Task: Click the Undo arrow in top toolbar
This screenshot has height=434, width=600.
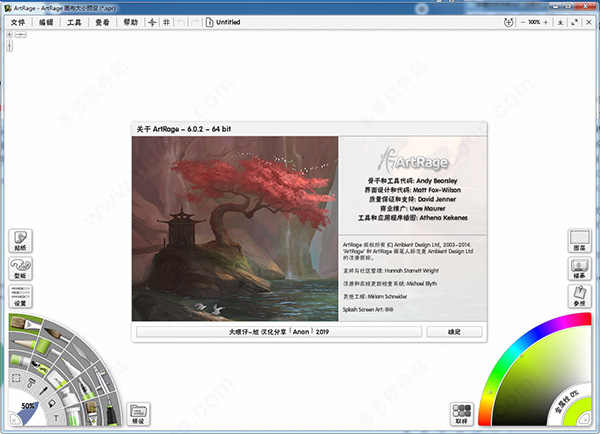Action: tap(180, 22)
